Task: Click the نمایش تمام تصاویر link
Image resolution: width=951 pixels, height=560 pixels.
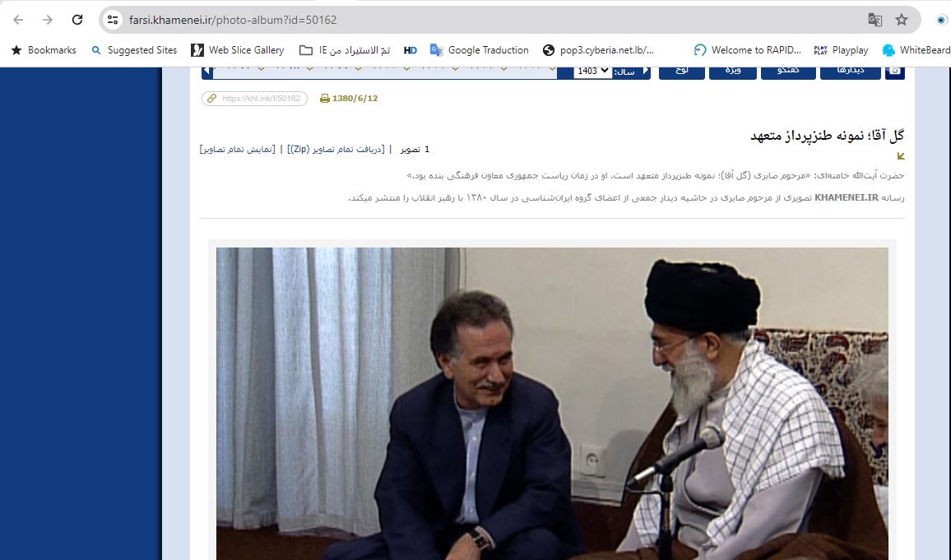Action: pos(237,149)
